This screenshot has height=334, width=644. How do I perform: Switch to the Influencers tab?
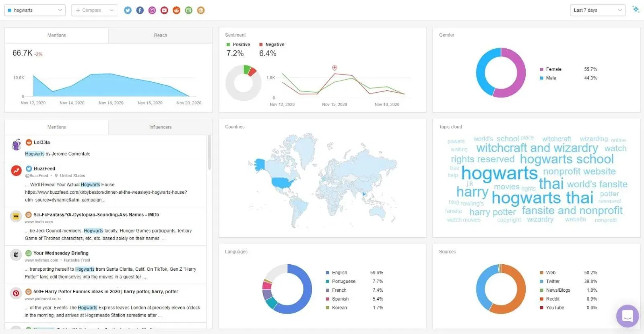tap(160, 127)
